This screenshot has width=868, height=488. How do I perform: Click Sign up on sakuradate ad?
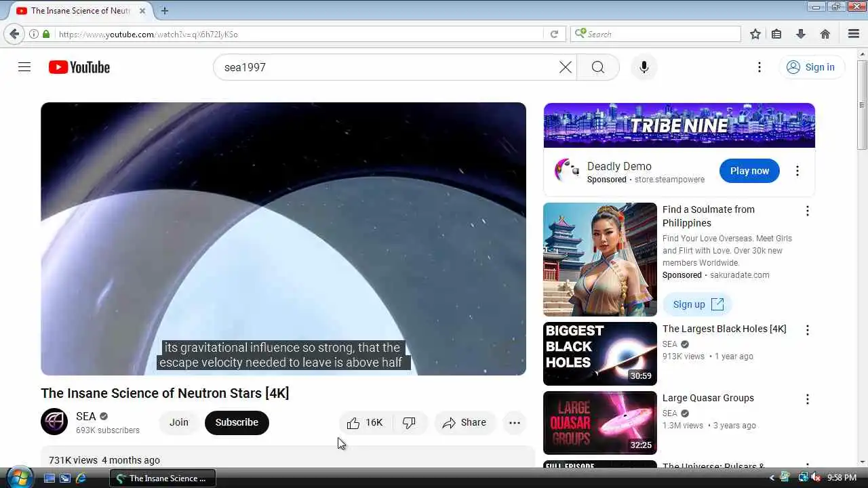tap(698, 304)
